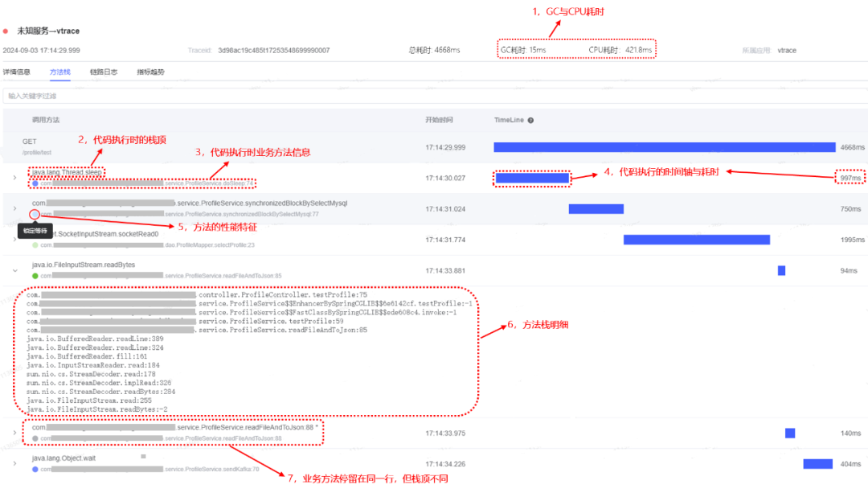Click the 1995ms socketRead0 timeline bar

pos(696,240)
